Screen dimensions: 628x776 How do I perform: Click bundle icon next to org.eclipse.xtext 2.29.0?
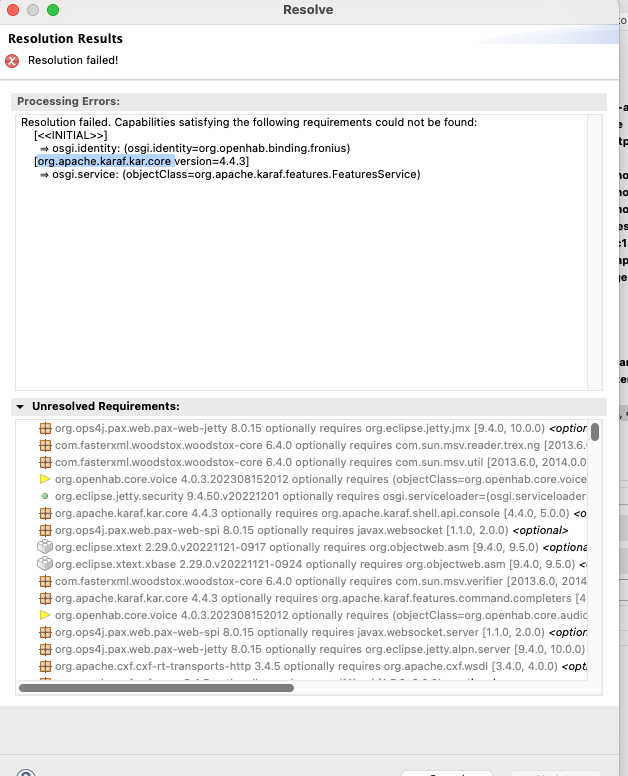(x=45, y=547)
